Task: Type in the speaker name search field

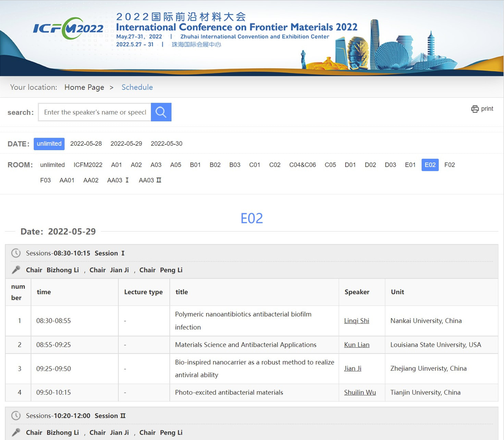Action: [95, 112]
